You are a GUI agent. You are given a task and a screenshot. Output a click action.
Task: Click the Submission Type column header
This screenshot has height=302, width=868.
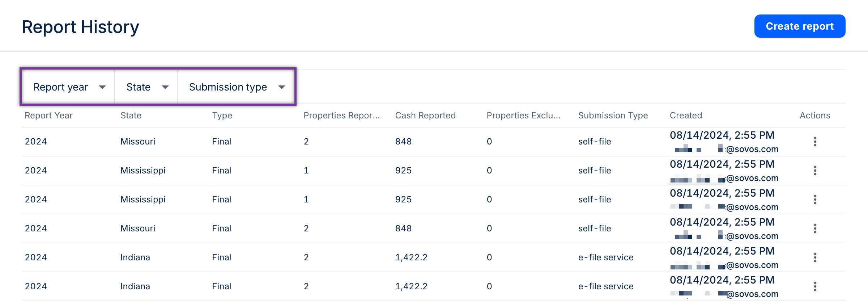tap(613, 116)
